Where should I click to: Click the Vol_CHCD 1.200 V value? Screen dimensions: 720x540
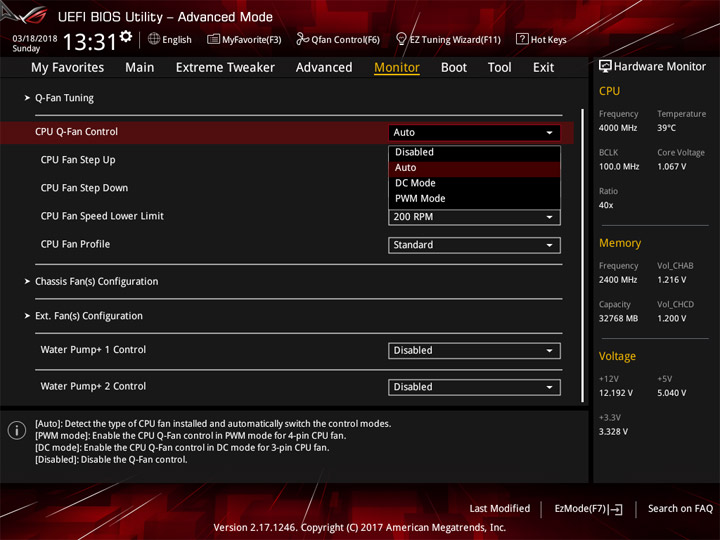point(671,319)
